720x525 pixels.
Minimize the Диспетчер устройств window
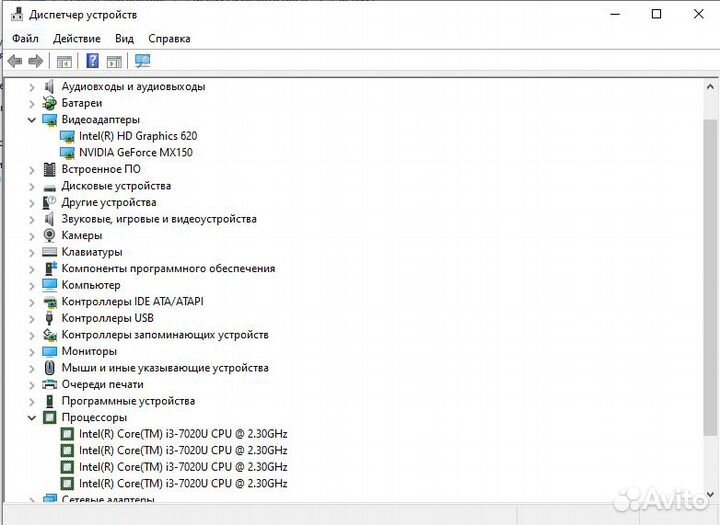[x=615, y=14]
